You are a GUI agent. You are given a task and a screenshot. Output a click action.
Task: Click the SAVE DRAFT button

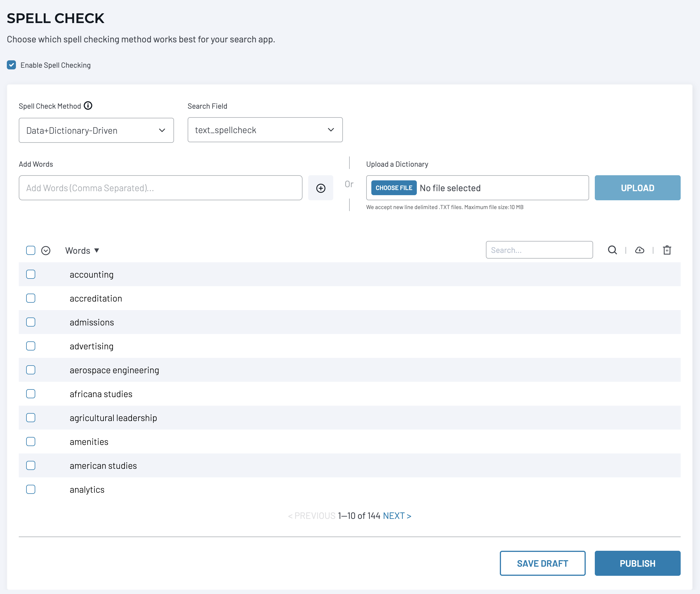542,563
